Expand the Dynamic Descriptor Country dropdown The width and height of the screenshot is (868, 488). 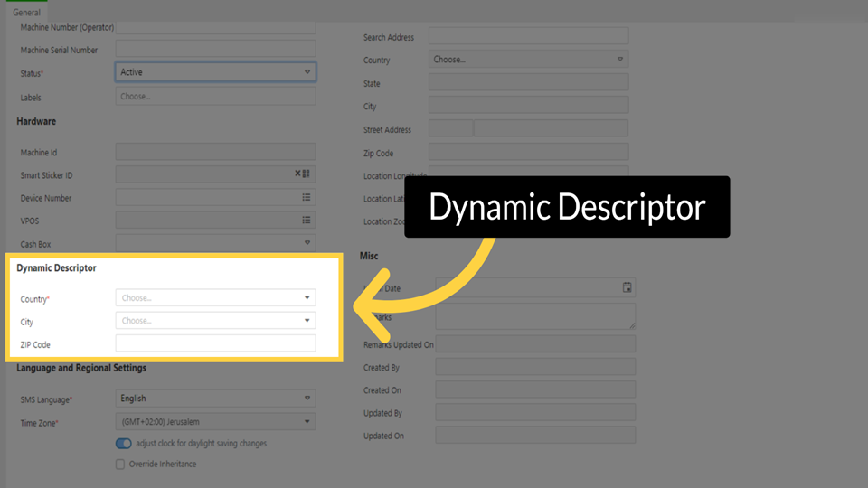tap(307, 297)
